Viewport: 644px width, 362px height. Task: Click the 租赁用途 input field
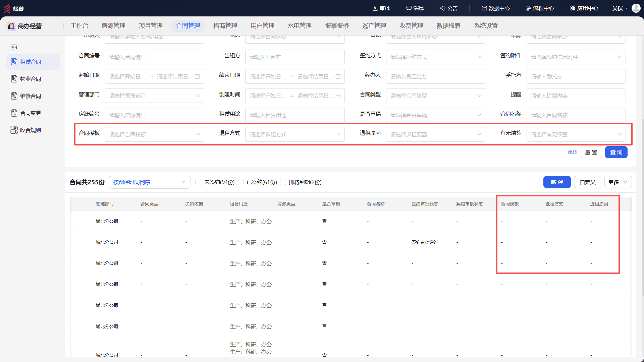point(295,115)
